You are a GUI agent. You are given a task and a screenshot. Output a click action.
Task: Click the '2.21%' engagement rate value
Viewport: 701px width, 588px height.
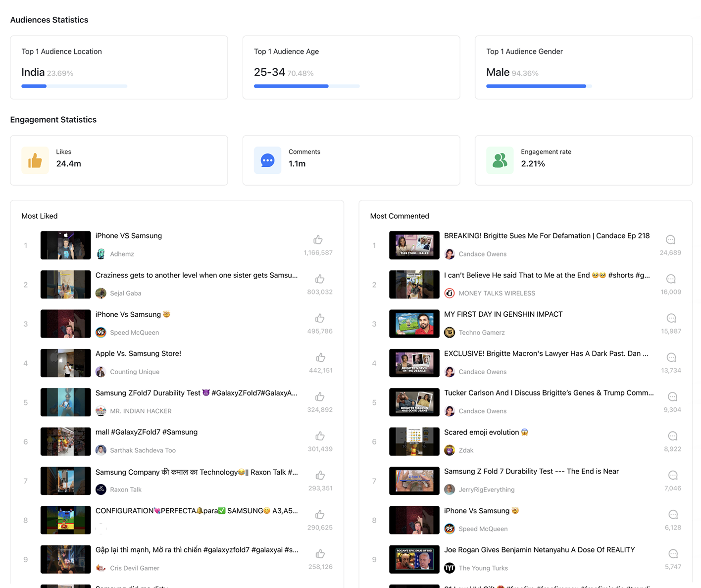pyautogui.click(x=533, y=164)
